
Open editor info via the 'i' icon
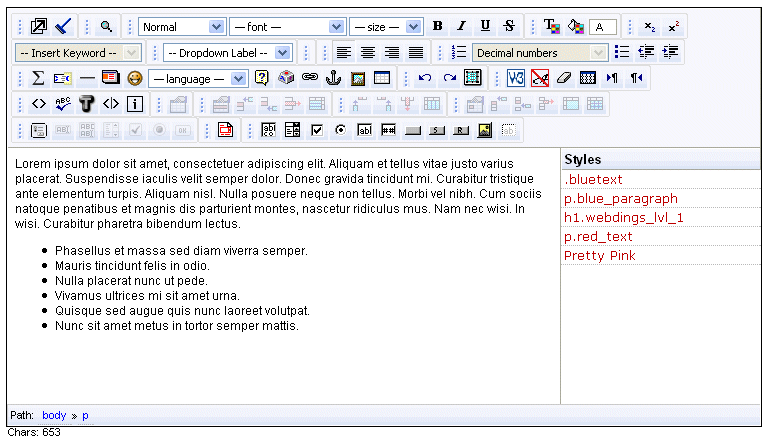135,104
